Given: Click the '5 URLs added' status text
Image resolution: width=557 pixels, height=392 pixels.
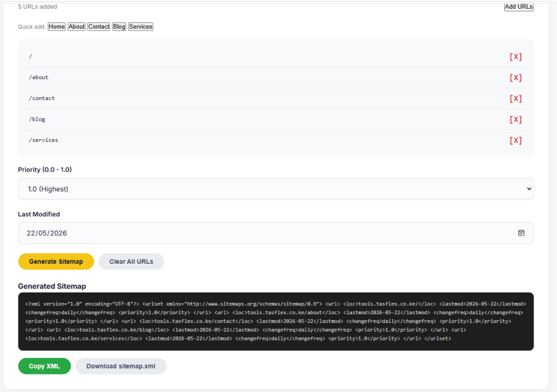Looking at the screenshot, I should point(38,7).
